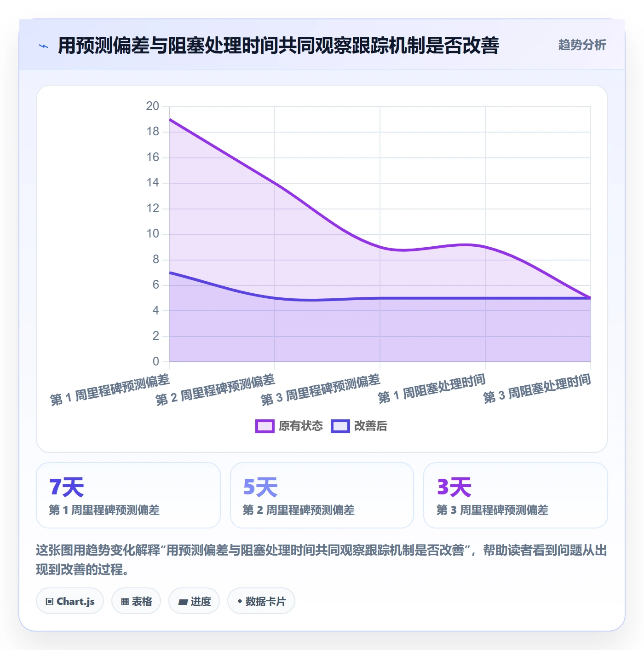Select the Chart.js tag
Screen dimensions: 644x650
70,601
